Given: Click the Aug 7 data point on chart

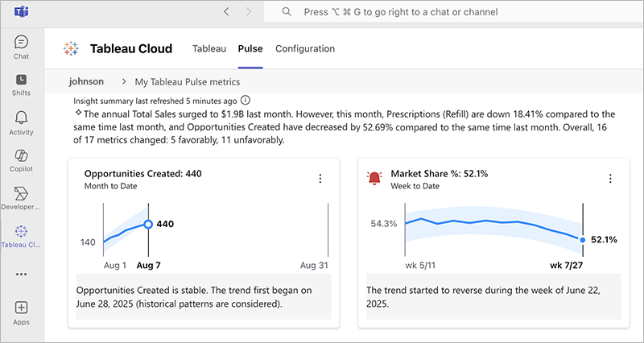Looking at the screenshot, I should coord(147,225).
